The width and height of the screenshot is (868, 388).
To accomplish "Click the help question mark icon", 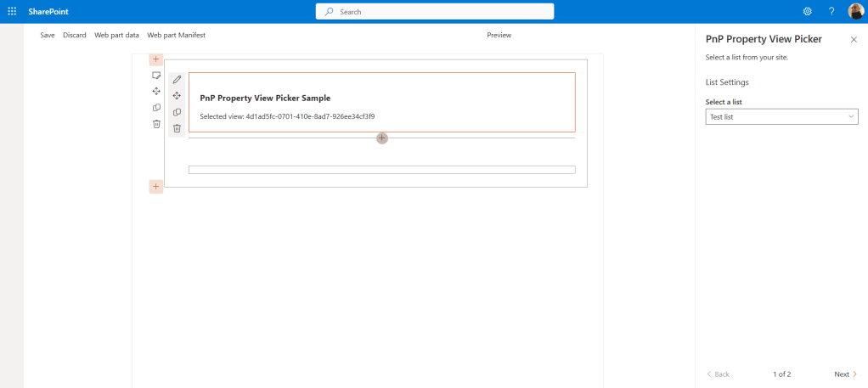I will point(831,11).
